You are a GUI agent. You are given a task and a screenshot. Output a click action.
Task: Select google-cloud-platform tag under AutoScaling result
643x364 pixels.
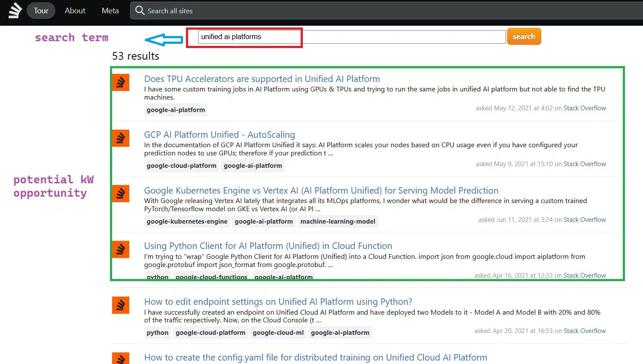coord(181,166)
